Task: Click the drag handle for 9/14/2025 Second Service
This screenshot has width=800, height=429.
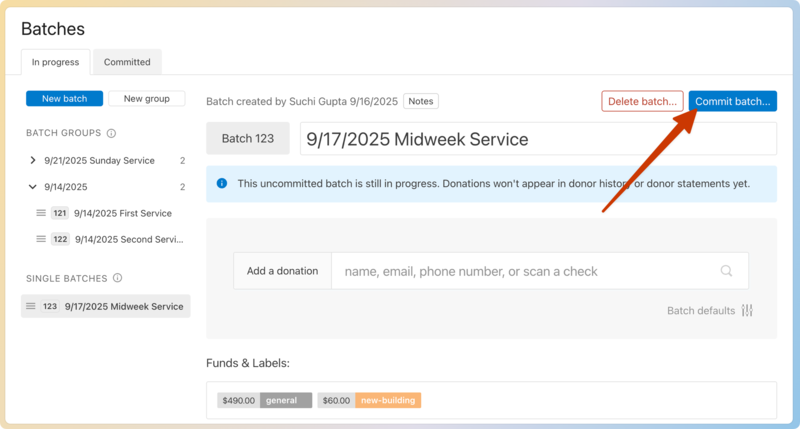Action: tap(41, 239)
